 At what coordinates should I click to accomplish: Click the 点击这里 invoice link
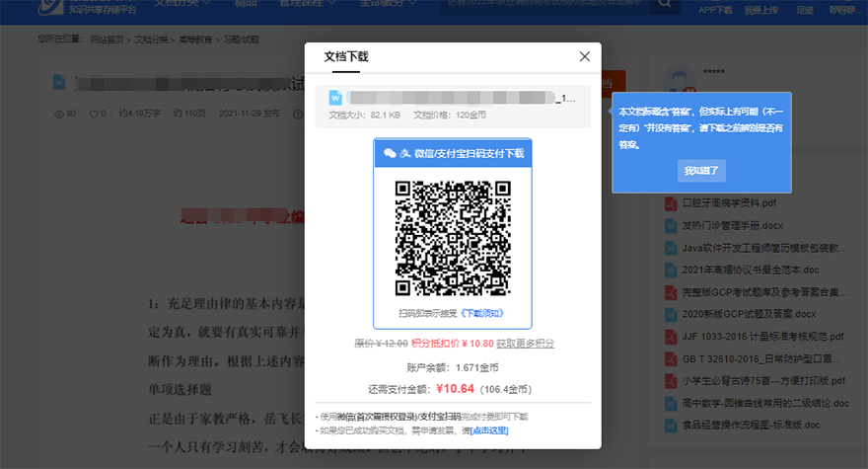[x=489, y=430]
